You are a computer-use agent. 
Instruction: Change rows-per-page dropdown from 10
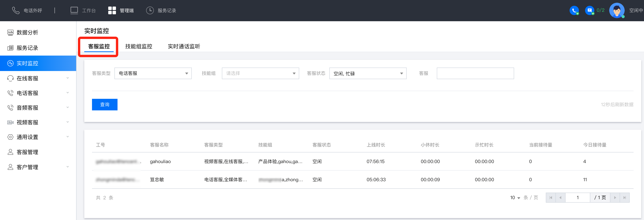[x=515, y=198]
